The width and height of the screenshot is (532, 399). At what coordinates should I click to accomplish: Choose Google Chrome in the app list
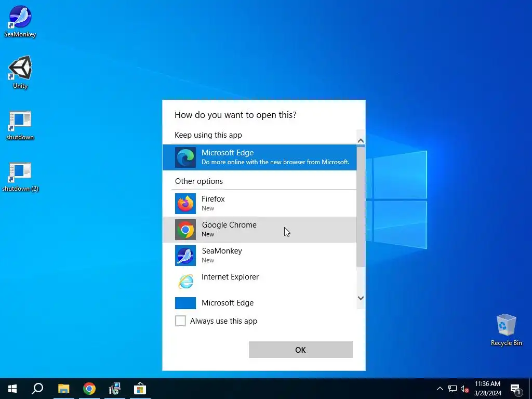[260, 229]
